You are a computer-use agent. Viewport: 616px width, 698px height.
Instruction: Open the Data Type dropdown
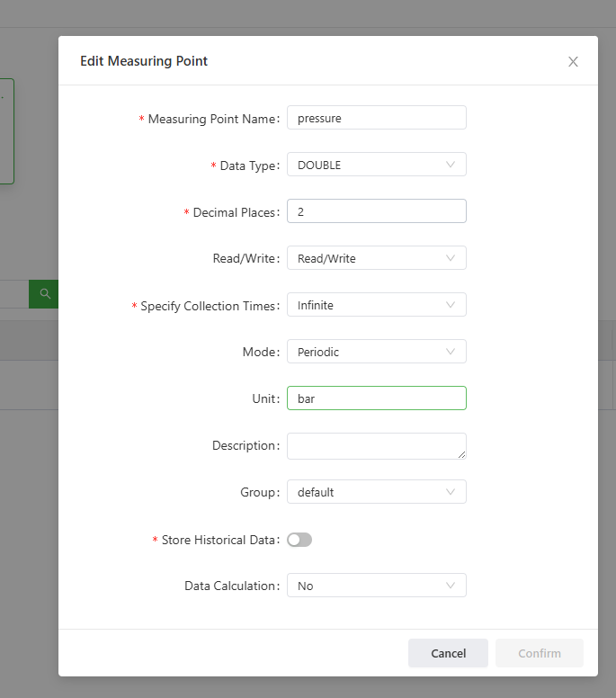click(377, 165)
